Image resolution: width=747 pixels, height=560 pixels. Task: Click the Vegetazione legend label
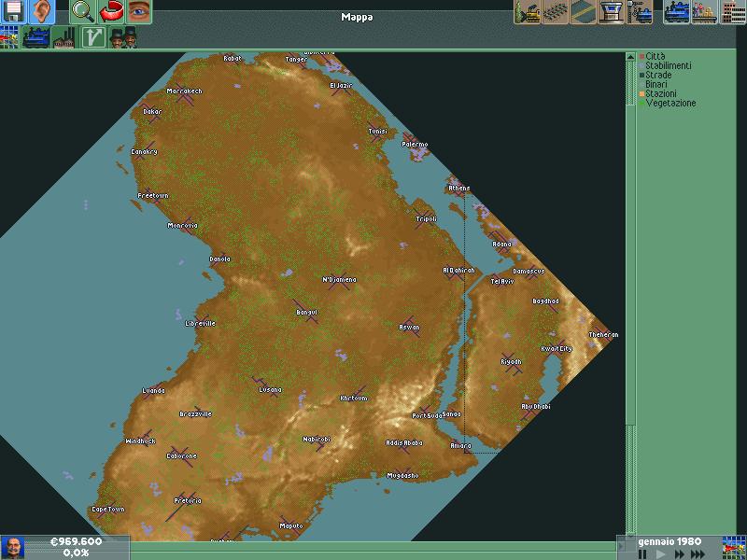(670, 103)
